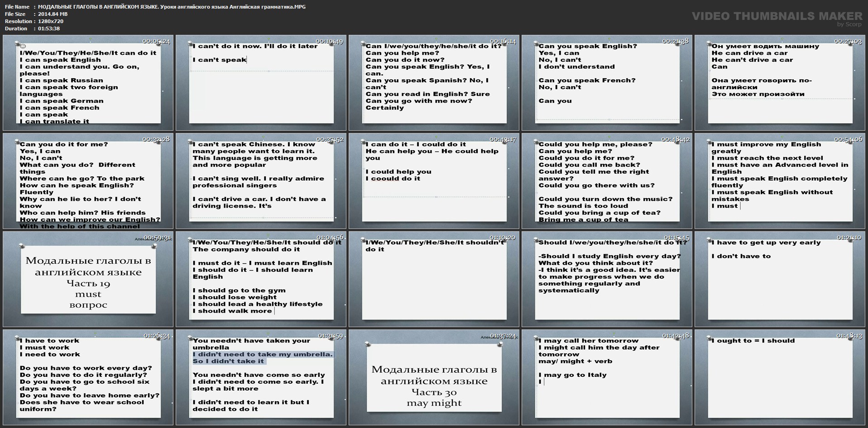Click the line "The sound is too loud"

tap(583, 206)
